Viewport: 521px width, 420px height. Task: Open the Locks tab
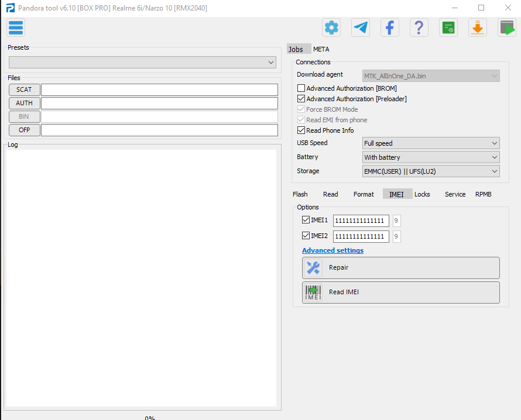coord(422,194)
